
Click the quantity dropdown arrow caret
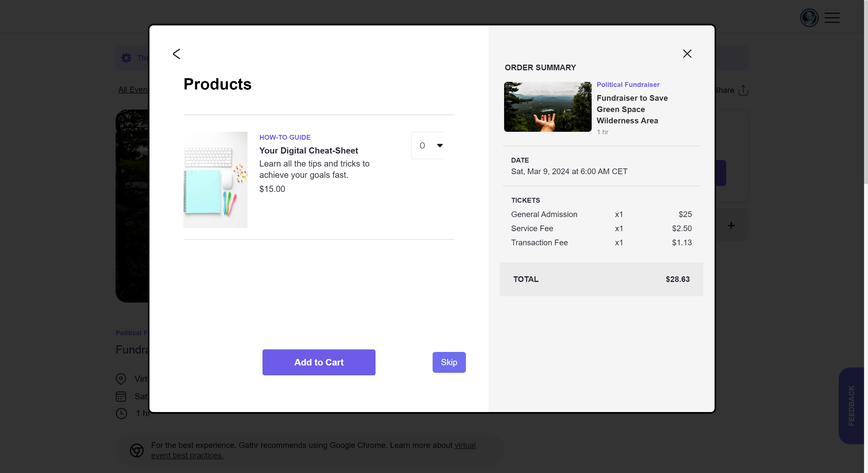[440, 145]
